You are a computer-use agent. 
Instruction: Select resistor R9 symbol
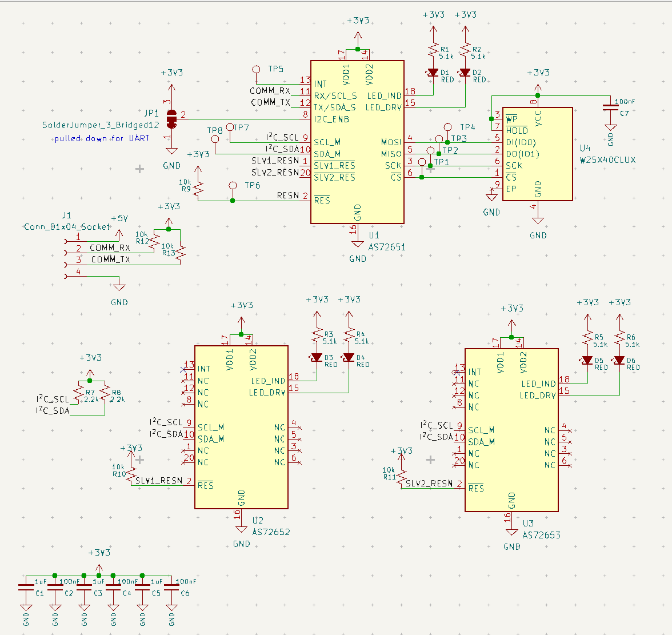(x=198, y=189)
